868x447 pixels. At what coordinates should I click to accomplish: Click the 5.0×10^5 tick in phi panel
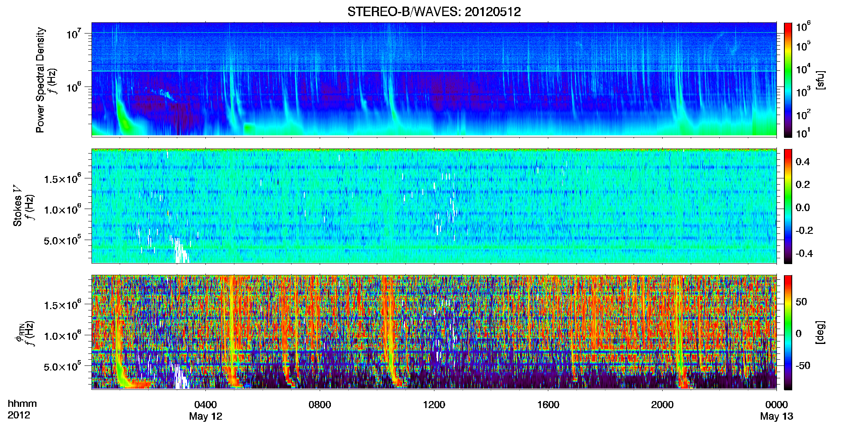(x=63, y=366)
